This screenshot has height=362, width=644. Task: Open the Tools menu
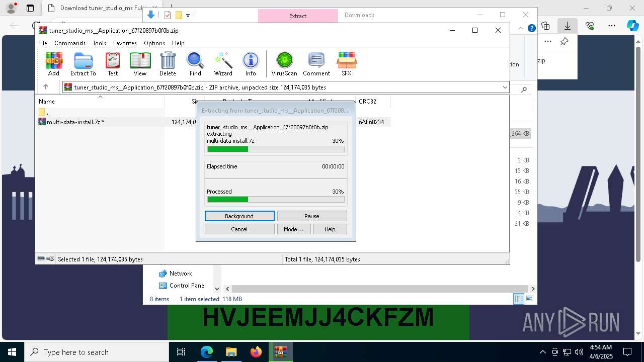click(x=99, y=43)
